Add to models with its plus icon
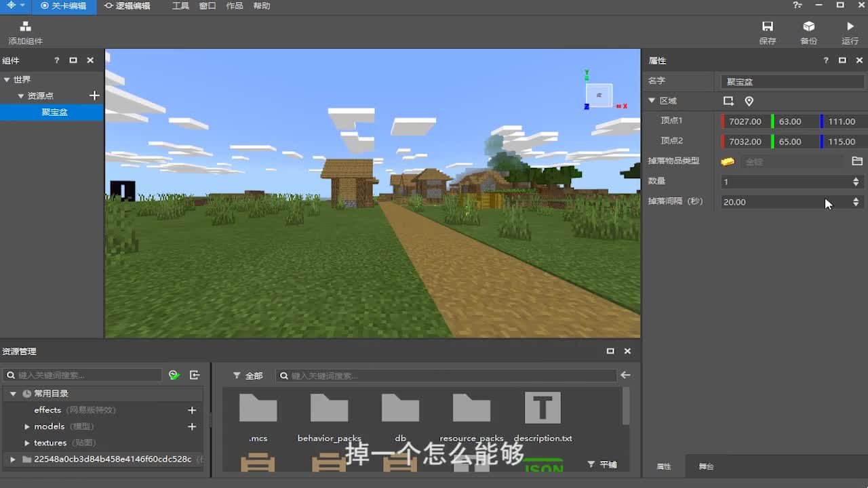 [x=192, y=426]
